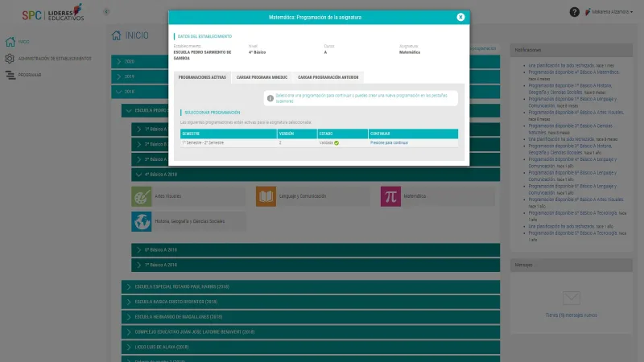644x362 pixels.
Task: Expand the 6° Básico A 2018 row
Action: click(316, 250)
